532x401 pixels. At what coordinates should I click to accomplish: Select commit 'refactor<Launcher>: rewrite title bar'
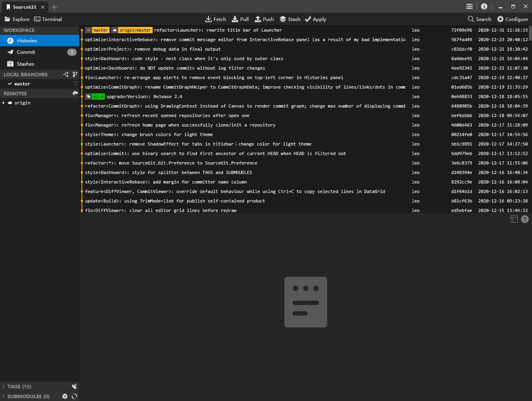pyautogui.click(x=305, y=30)
